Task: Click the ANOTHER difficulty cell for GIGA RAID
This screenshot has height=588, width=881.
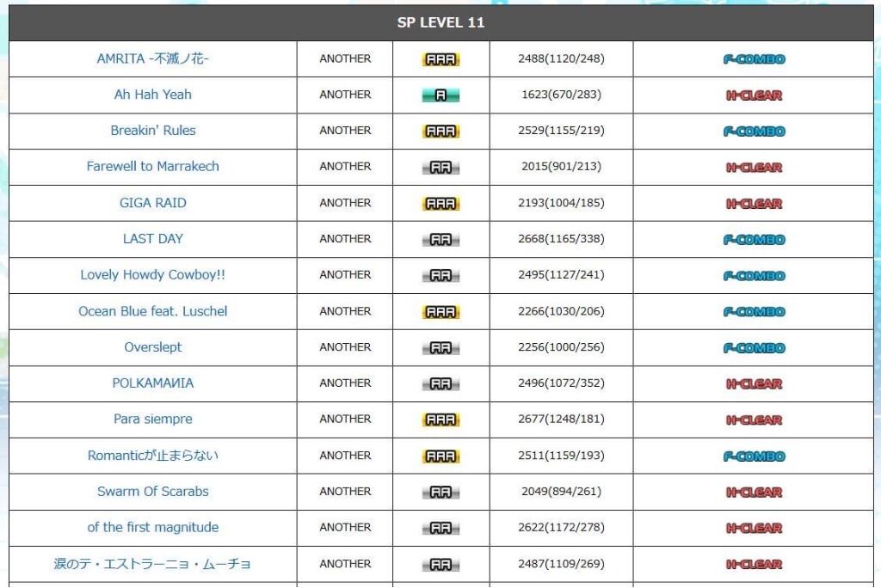Action: point(345,203)
